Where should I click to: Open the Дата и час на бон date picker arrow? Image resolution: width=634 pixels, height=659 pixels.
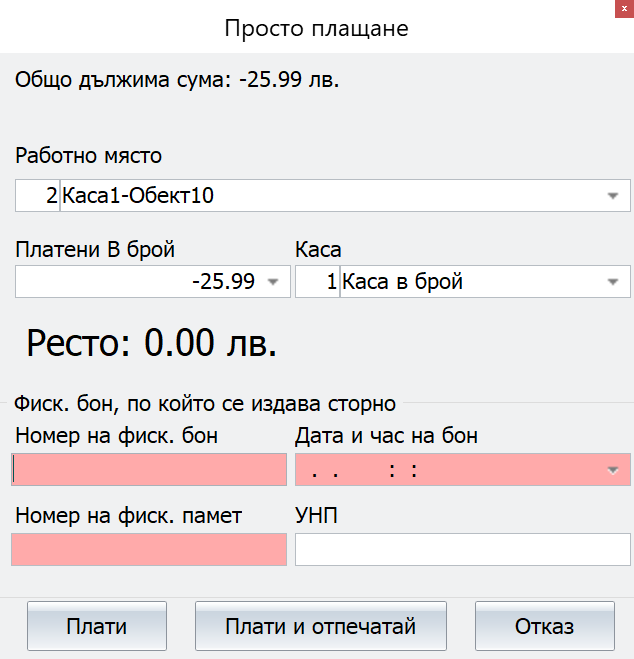coord(613,470)
